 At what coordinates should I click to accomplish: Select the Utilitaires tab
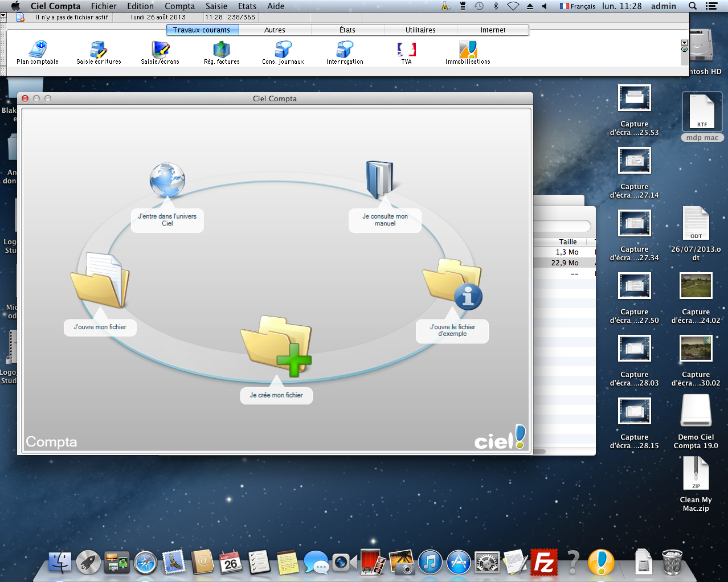(420, 30)
